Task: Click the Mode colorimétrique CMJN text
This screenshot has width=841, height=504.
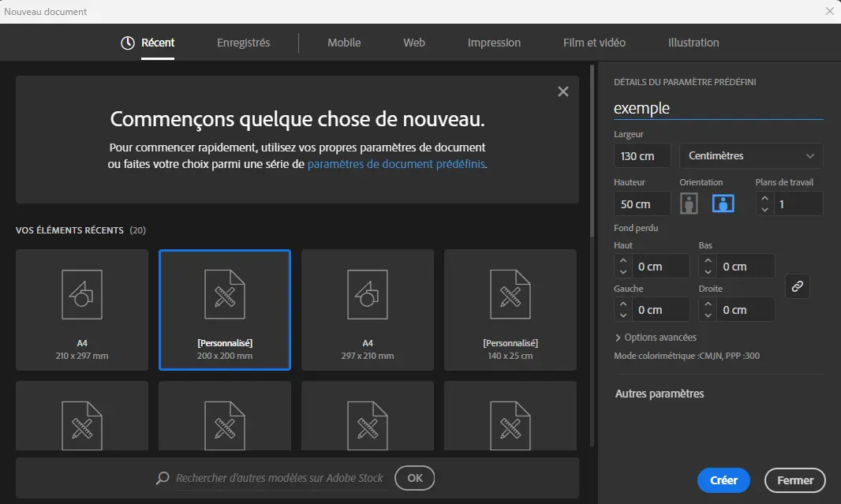Action: coord(686,356)
